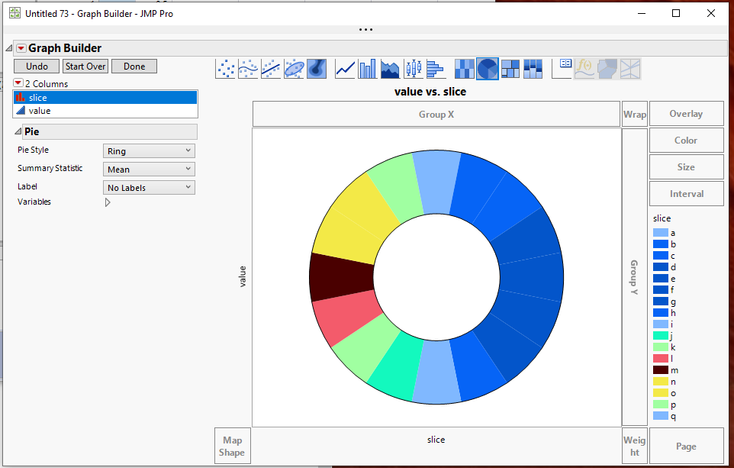734x468 pixels.
Task: Select the Points element icon
Action: 226,69
